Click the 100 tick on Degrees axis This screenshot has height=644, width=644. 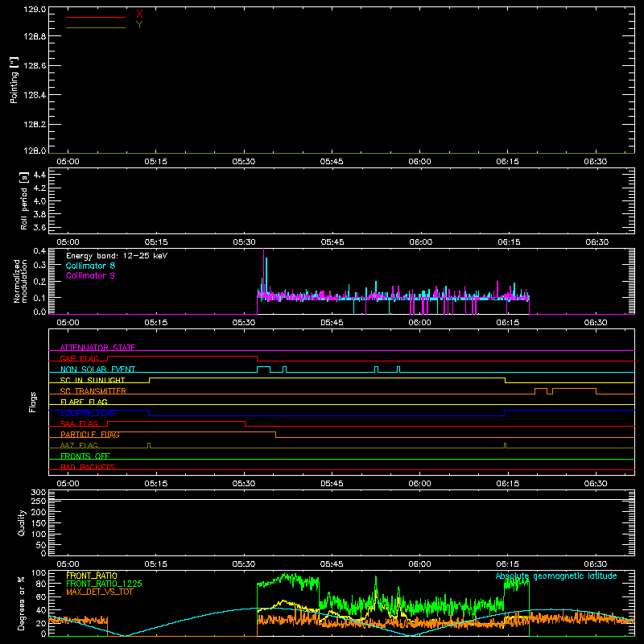39,573
